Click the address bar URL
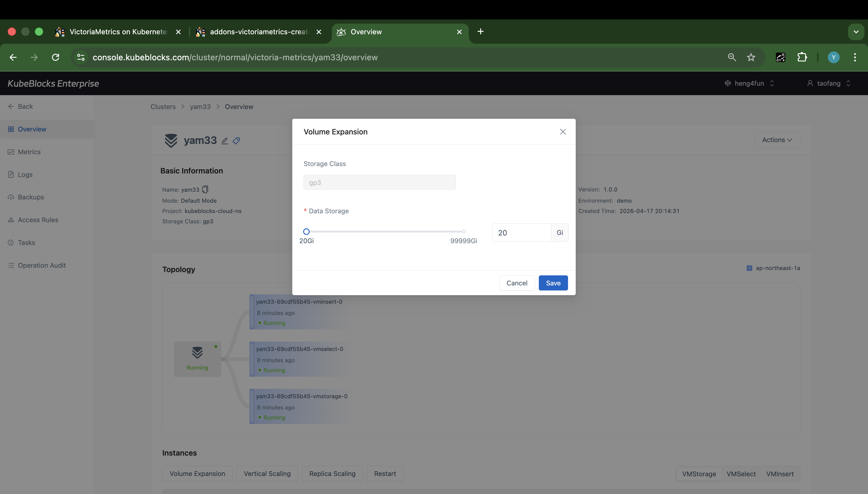This screenshot has width=868, height=494. pos(235,57)
